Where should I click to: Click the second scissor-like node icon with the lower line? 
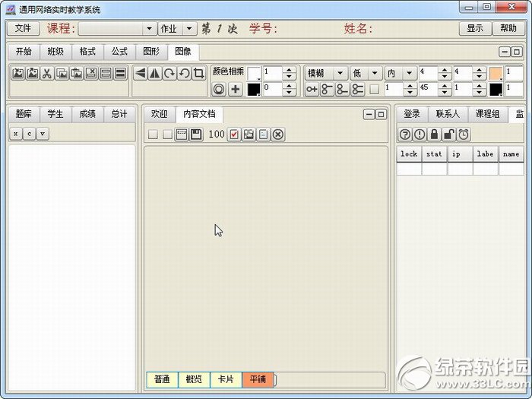tap(342, 89)
